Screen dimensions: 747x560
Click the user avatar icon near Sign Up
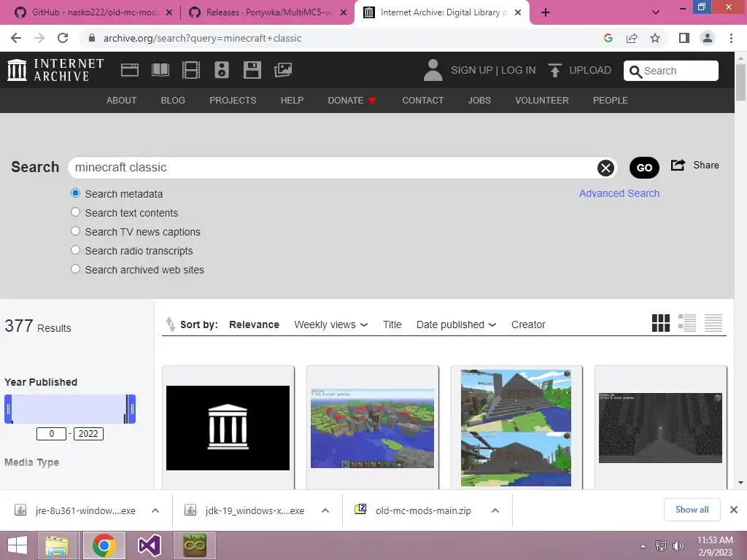coord(433,70)
